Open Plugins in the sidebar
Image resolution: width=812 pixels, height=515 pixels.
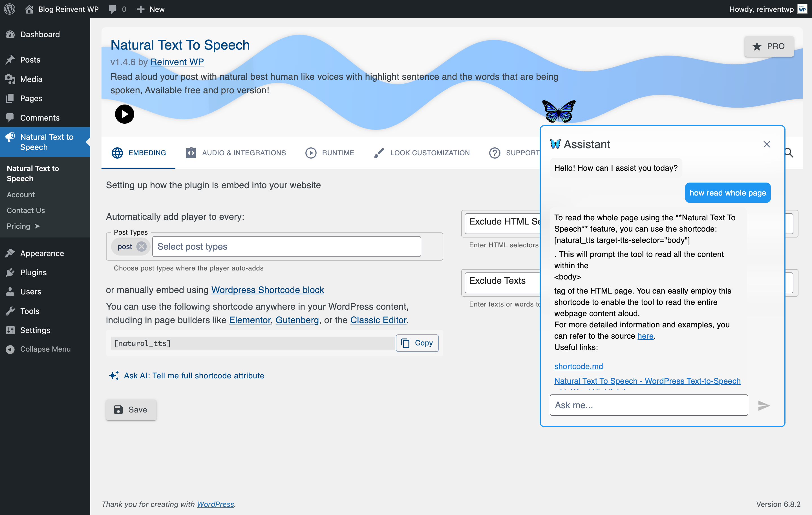pyautogui.click(x=33, y=272)
